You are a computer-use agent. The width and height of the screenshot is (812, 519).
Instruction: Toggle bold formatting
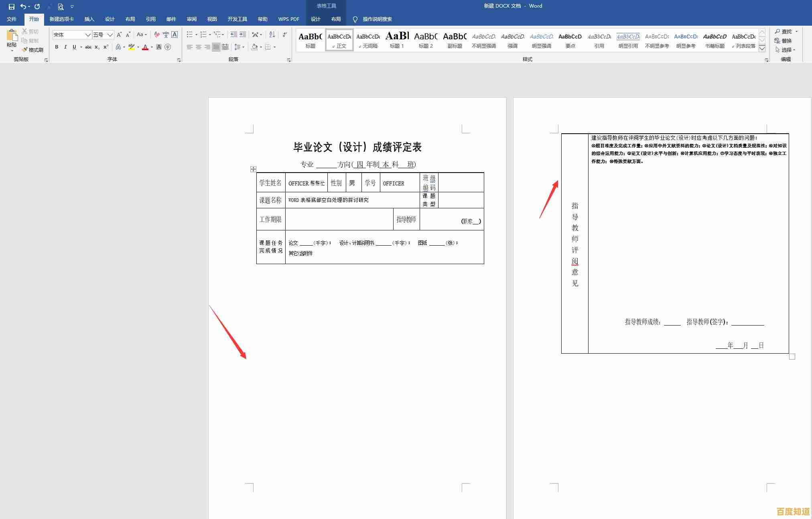tap(56, 47)
